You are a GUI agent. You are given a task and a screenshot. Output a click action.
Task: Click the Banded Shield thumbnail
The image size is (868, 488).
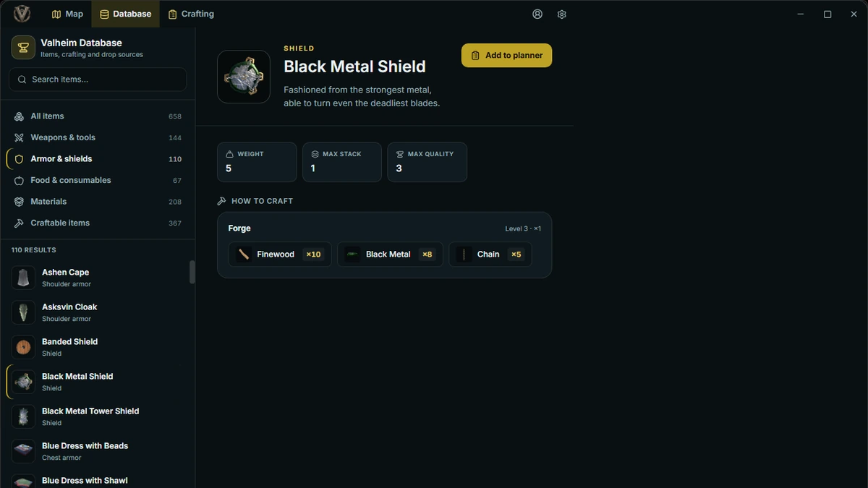[x=23, y=347]
